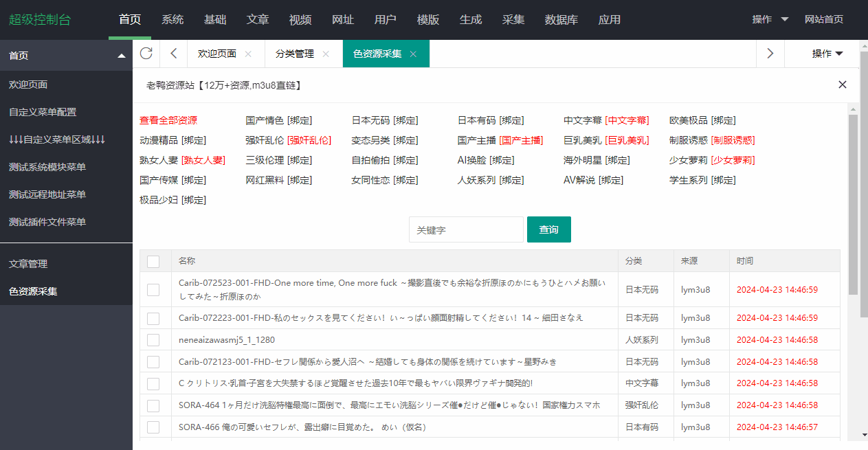Close the 老鸭资源站 panel
Image resolution: width=868 pixels, height=450 pixels.
click(x=843, y=85)
